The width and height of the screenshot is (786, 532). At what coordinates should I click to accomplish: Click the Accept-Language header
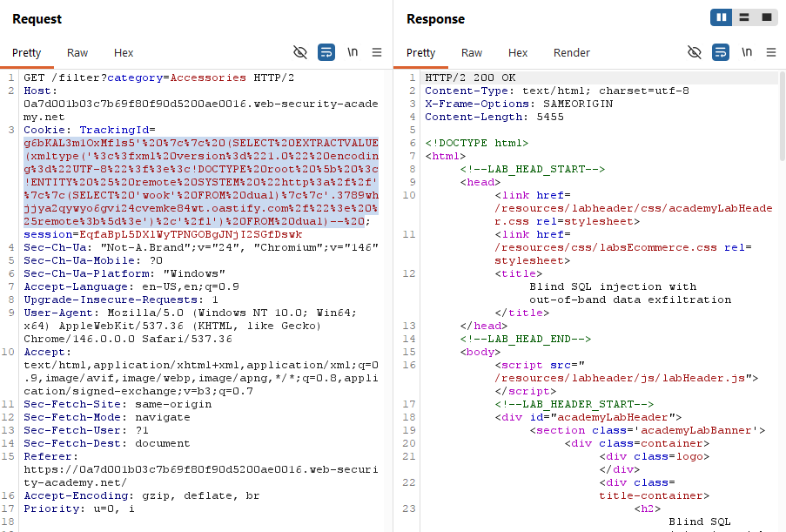(x=131, y=286)
